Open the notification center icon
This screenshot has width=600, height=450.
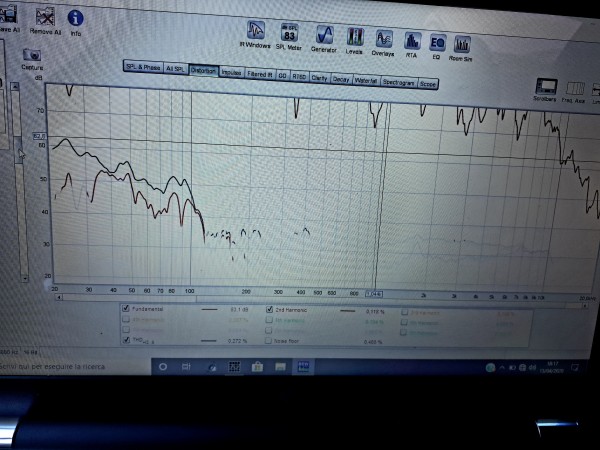pos(574,368)
